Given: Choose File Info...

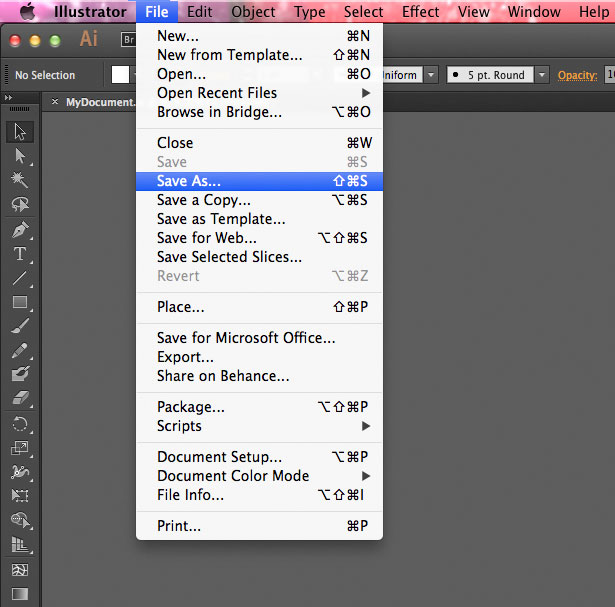Looking at the screenshot, I should pos(259,495).
